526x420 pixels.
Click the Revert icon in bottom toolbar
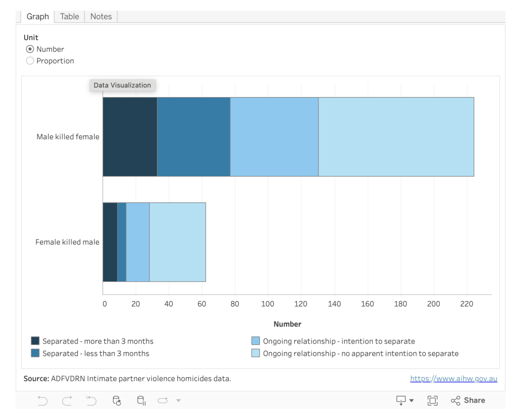(91, 400)
